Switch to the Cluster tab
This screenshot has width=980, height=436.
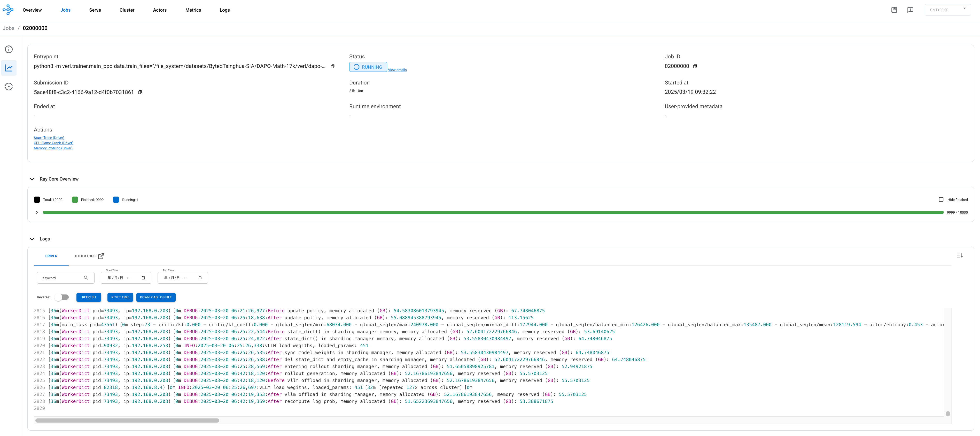(x=127, y=10)
